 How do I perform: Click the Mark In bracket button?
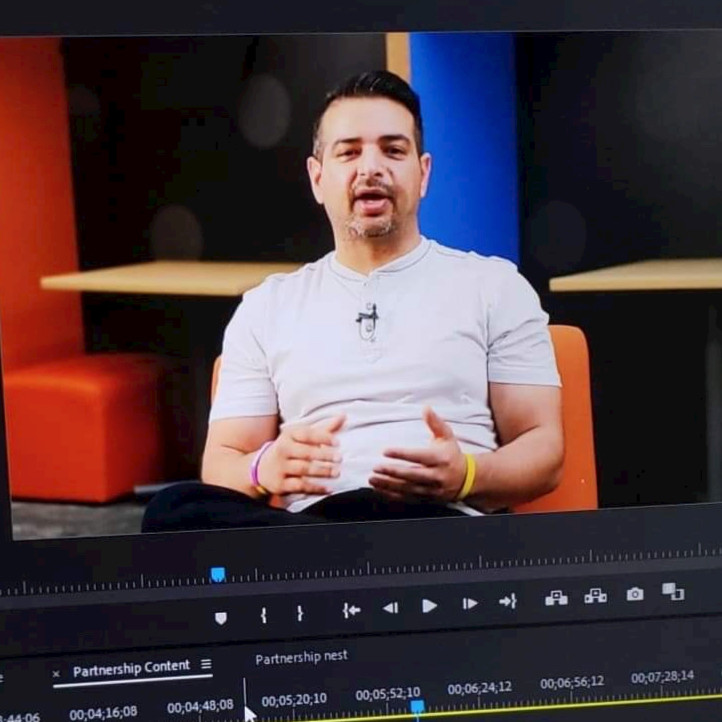263,615
